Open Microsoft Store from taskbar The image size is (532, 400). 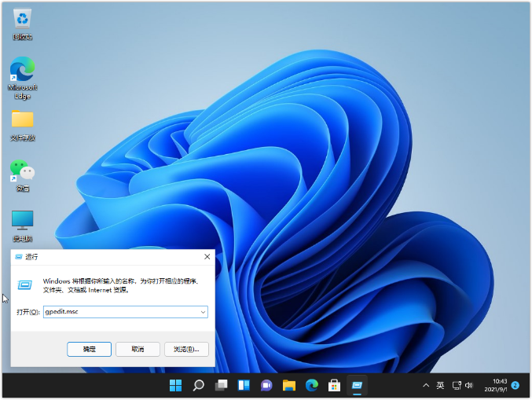pyautogui.click(x=334, y=385)
